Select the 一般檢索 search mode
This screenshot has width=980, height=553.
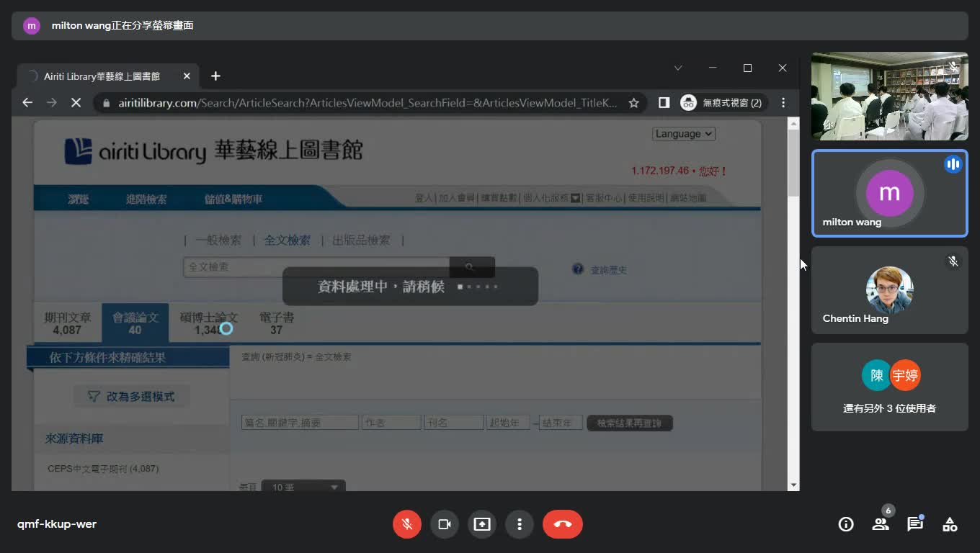[218, 240]
